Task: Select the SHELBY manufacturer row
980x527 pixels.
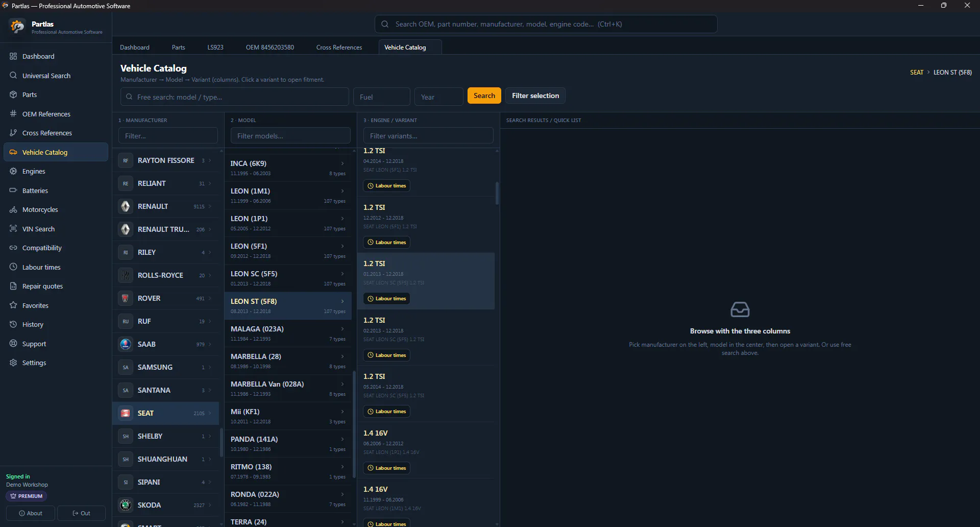Action: pos(165,436)
